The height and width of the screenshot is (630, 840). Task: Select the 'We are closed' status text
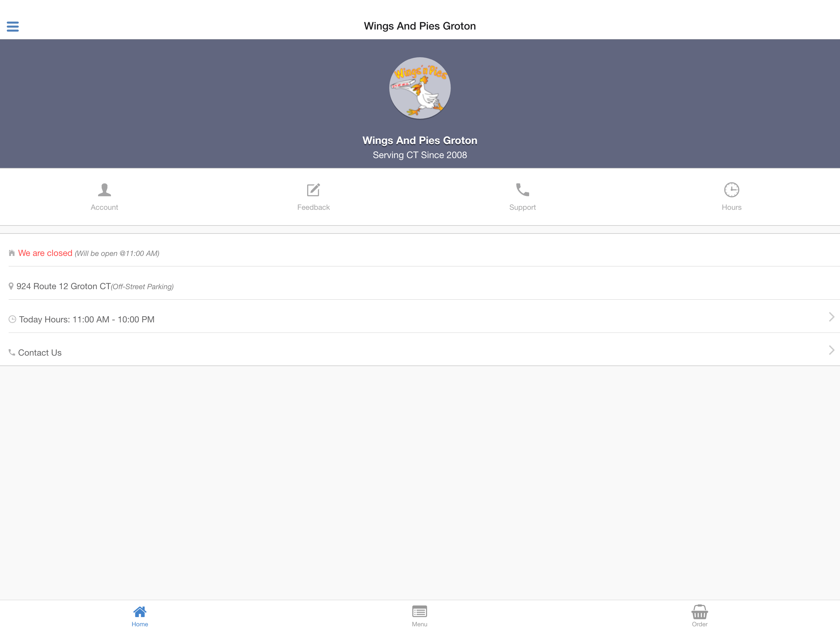click(45, 253)
